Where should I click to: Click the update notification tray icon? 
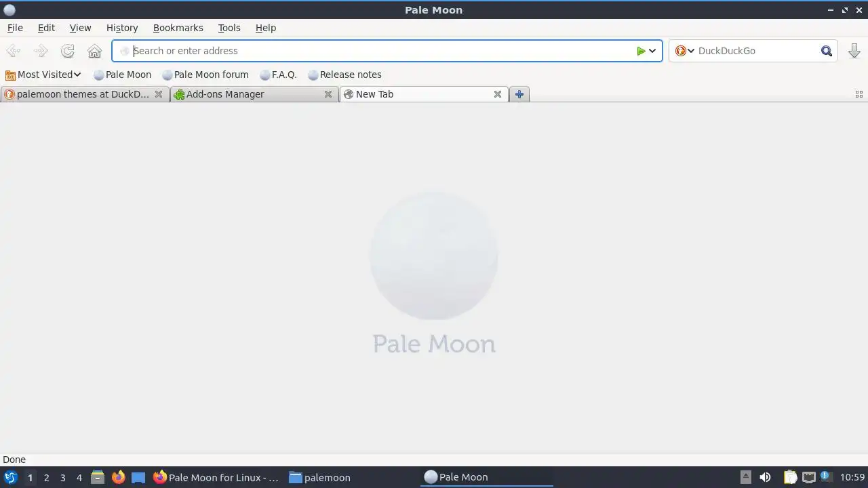pyautogui.click(x=825, y=476)
